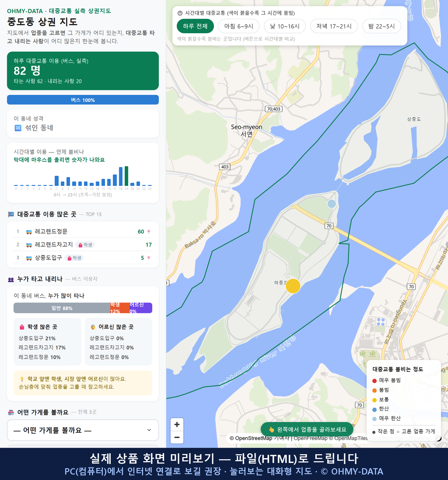Click the green 하루 대중교통 이용 82명 card
Viewport: 448px width, 480px height.
coord(83,71)
